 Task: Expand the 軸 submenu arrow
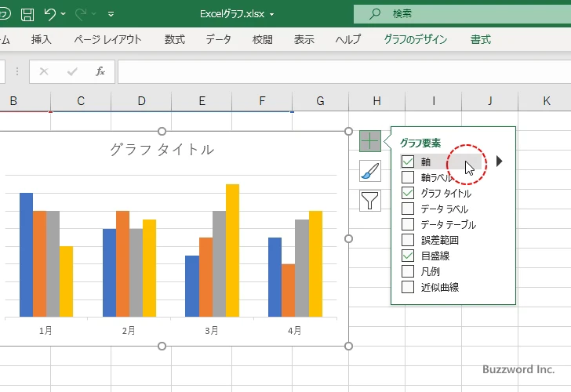click(x=500, y=162)
